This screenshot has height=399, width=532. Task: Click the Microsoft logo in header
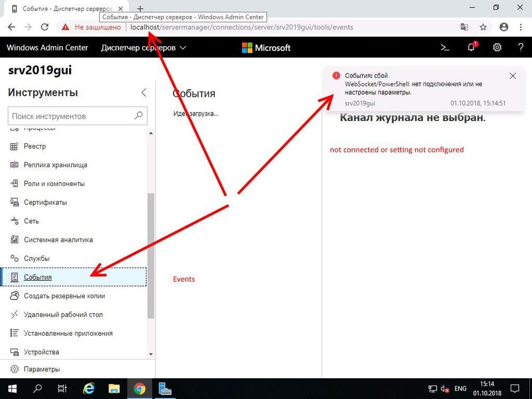(266, 48)
